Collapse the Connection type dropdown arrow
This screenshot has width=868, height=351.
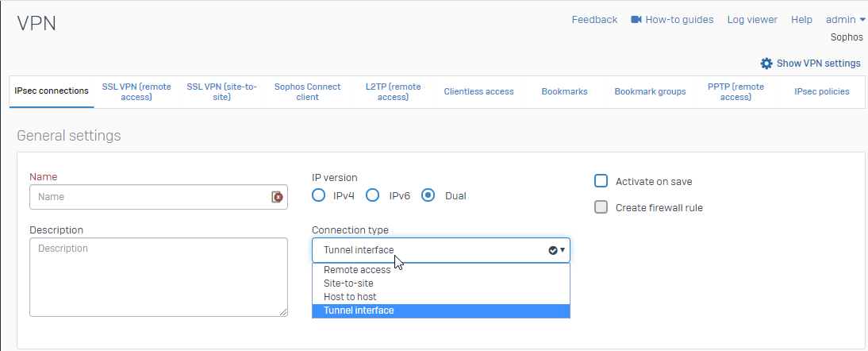(x=563, y=250)
